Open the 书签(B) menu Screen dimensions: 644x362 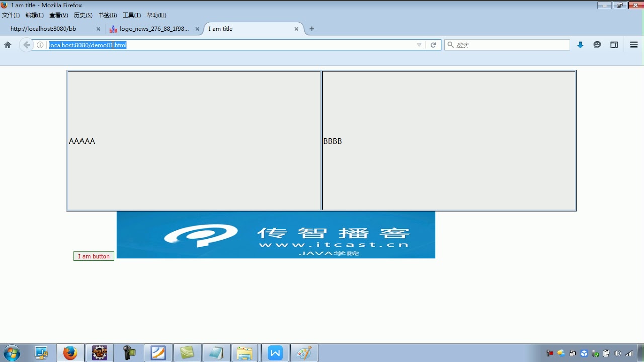(x=107, y=15)
